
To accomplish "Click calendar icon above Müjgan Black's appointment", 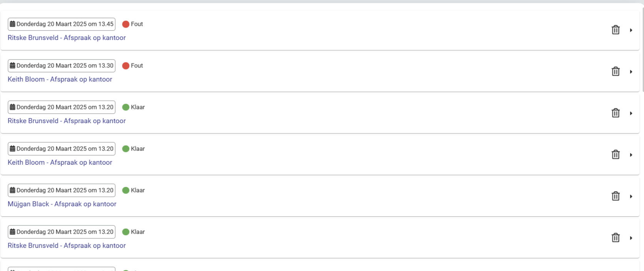I will click(12, 190).
